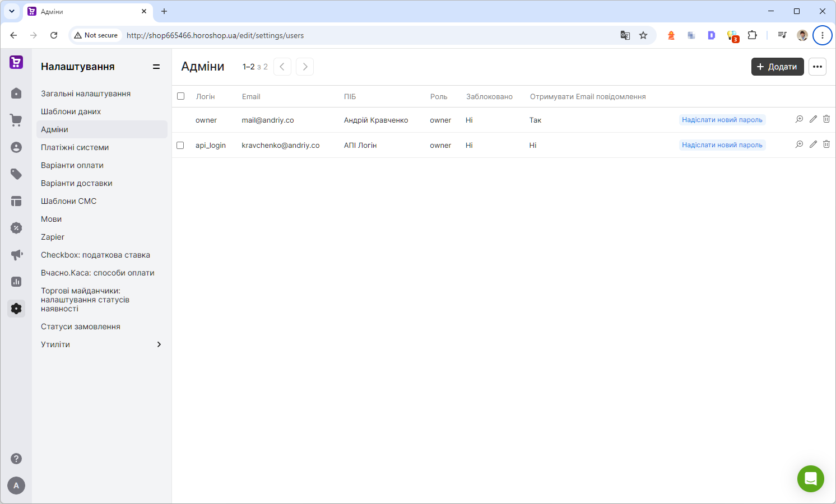836x504 pixels.
Task: Open the browser extensions puzzle icon
Action: tap(753, 35)
